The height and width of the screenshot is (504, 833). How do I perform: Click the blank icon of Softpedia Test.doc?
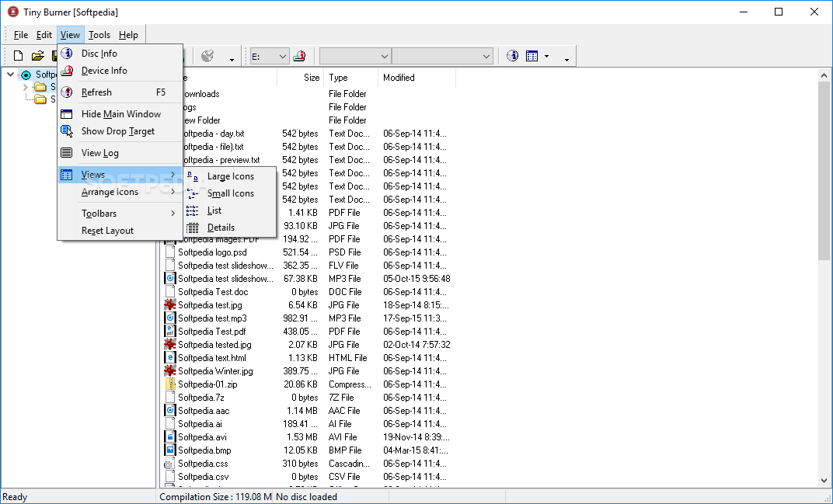(170, 291)
